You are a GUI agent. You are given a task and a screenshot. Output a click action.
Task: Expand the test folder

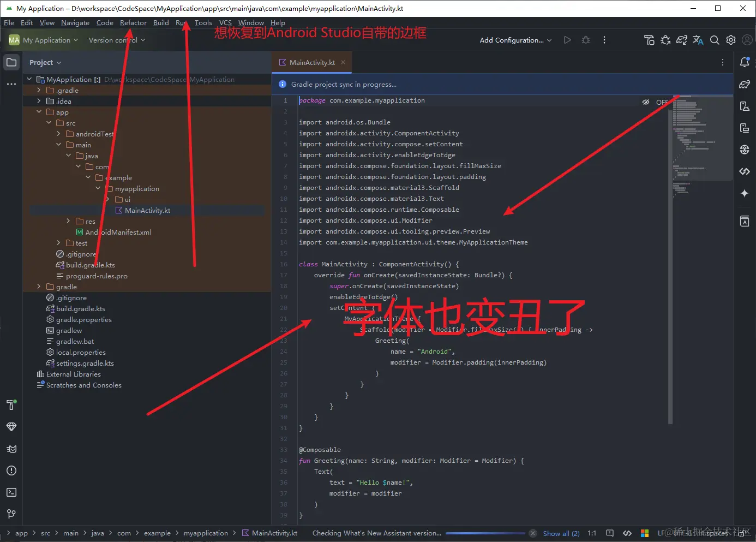[x=59, y=243]
